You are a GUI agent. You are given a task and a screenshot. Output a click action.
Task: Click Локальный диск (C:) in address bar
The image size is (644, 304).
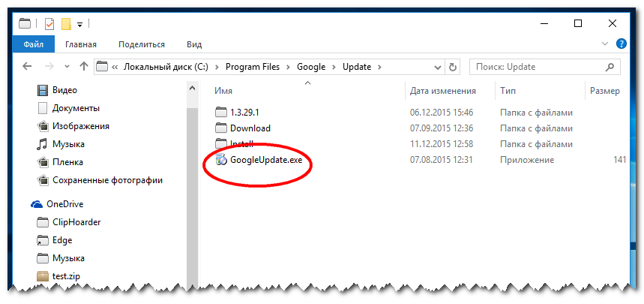click(166, 67)
